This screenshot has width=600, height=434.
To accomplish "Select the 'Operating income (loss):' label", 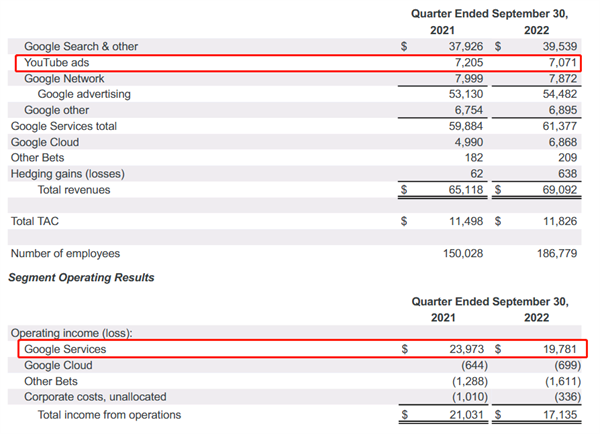I will (x=72, y=333).
